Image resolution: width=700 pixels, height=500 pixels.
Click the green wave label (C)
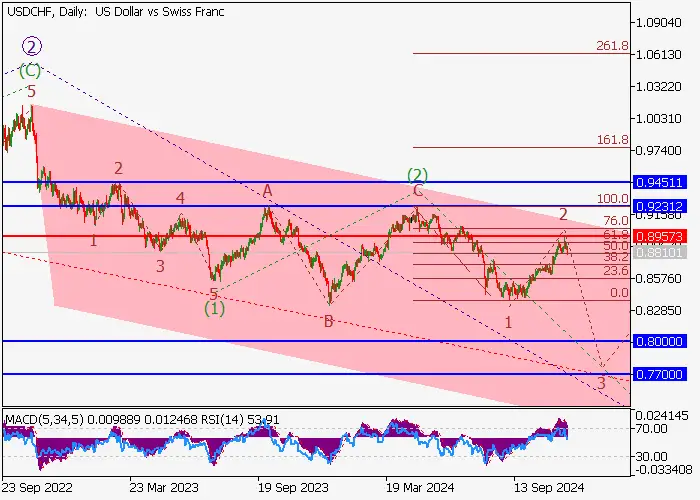[x=29, y=71]
